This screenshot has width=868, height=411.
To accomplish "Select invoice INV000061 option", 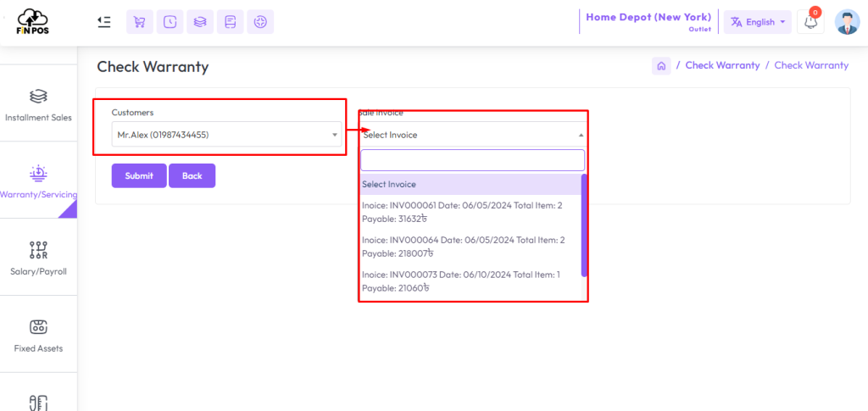I will point(470,213).
